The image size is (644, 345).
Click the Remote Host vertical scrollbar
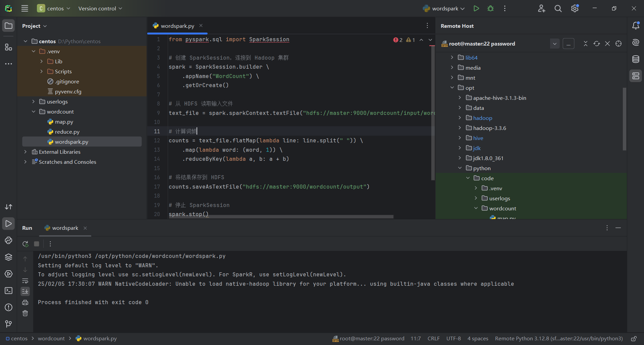pyautogui.click(x=625, y=119)
